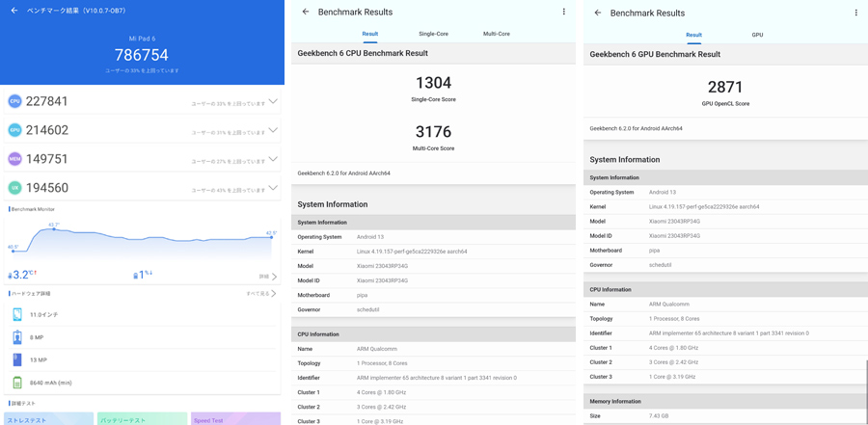Select Topology row in GPU results

coord(725,319)
